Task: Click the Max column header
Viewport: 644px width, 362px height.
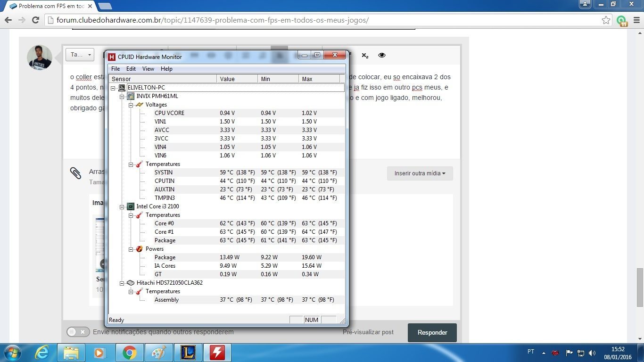Action: 319,79
